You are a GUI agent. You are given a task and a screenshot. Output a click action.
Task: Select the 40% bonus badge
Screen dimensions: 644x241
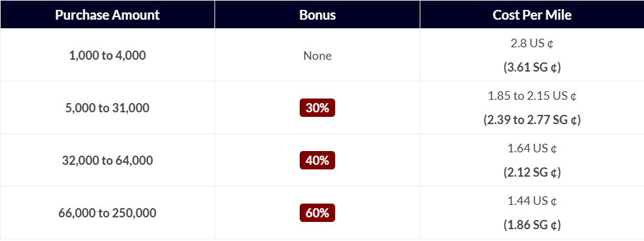[x=317, y=160]
